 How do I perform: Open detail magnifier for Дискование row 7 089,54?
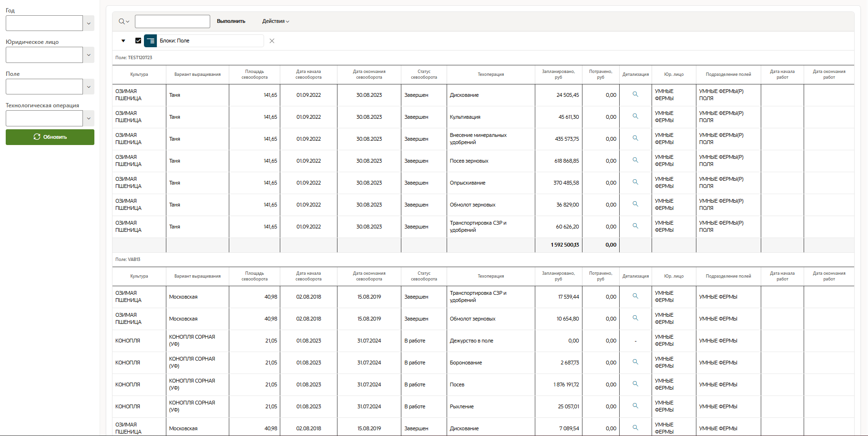coord(635,428)
